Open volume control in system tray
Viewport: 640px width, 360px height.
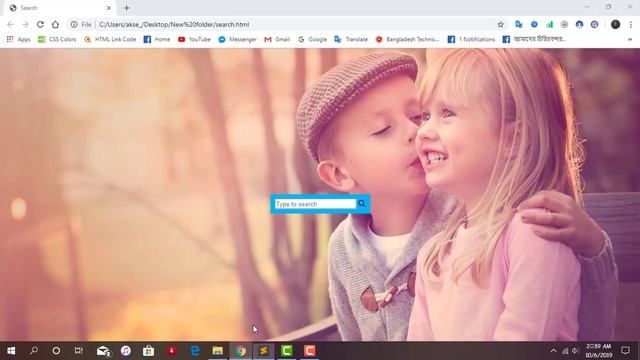click(576, 351)
